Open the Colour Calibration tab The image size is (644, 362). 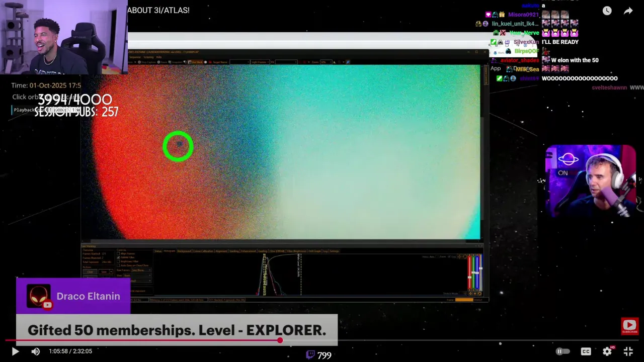tap(203, 251)
